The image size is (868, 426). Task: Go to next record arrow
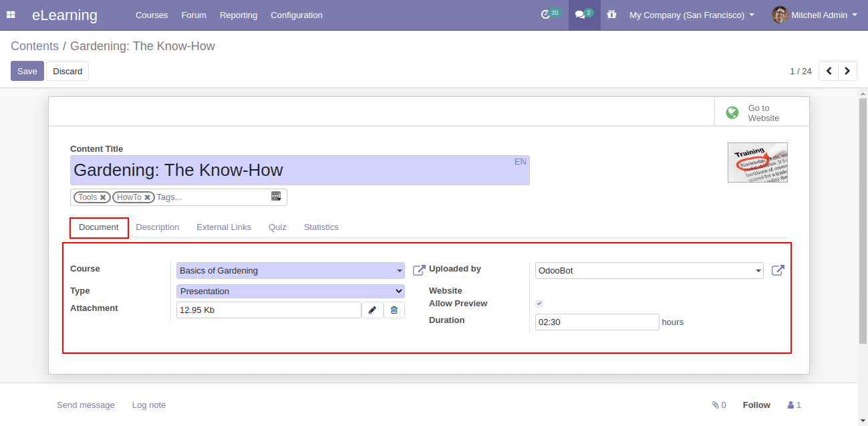847,71
